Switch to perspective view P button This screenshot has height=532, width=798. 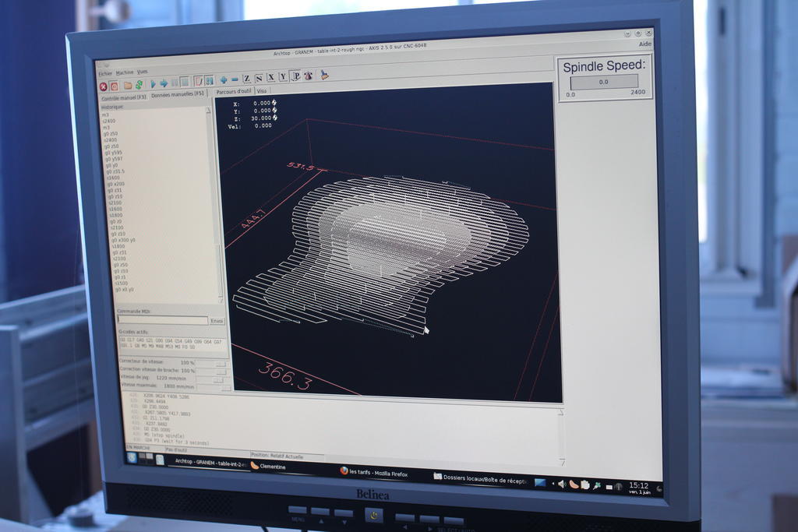[295, 76]
